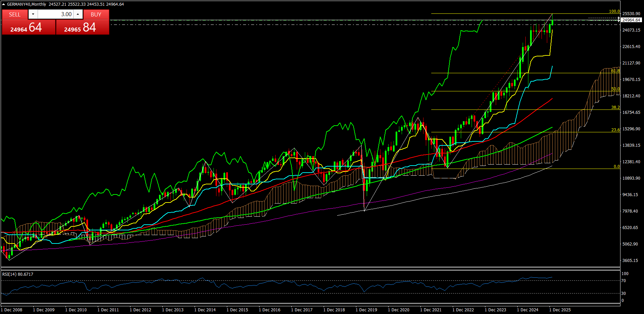The image size is (644, 314).
Task: Select the Fibonacci 61.8 level label
Action: click(x=615, y=71)
